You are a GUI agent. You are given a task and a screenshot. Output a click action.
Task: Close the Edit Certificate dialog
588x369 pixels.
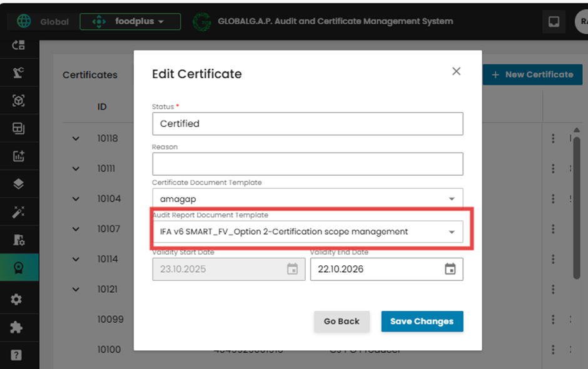[x=456, y=71]
